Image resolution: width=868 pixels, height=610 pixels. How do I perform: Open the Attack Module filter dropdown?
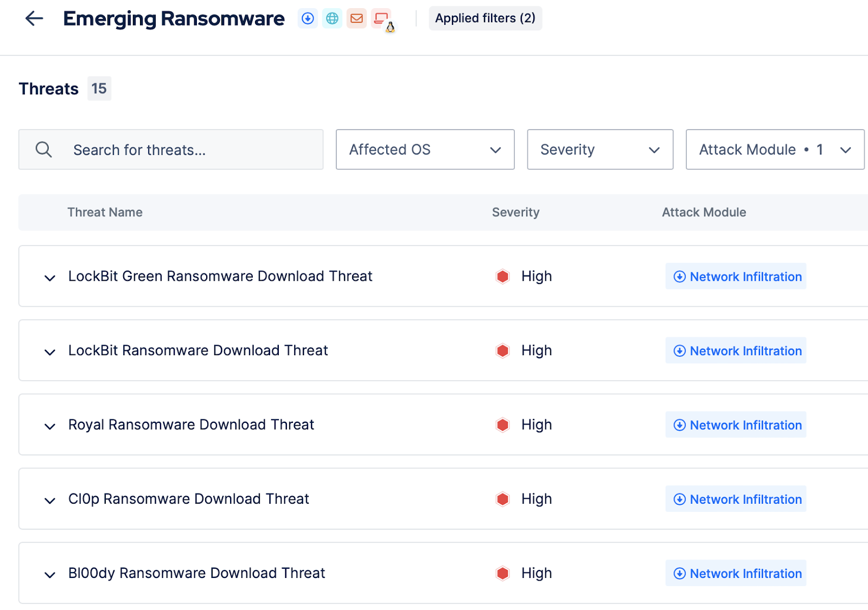tap(775, 149)
